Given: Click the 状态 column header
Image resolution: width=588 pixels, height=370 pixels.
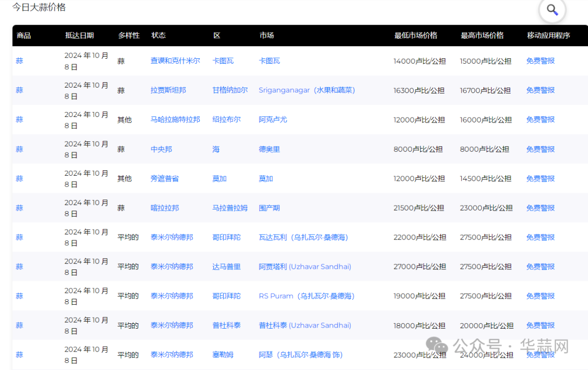Looking at the screenshot, I should (158, 35).
